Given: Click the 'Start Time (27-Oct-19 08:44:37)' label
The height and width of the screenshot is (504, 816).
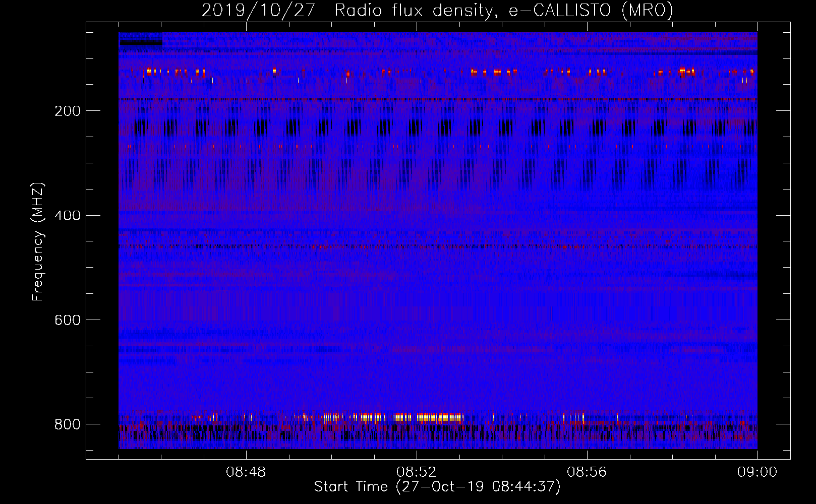Looking at the screenshot, I should [x=437, y=487].
